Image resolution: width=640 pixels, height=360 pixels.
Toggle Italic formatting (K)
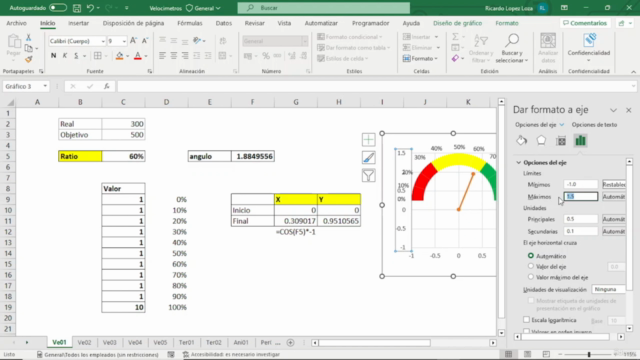click(64, 56)
